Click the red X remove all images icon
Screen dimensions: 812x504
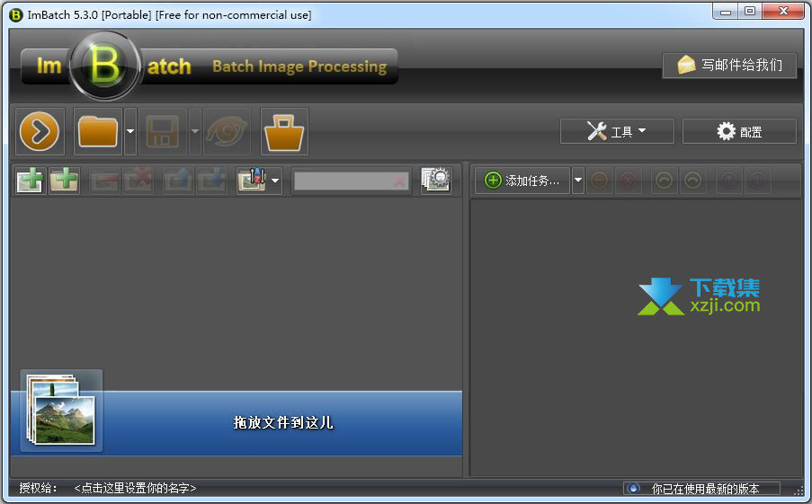point(138,181)
